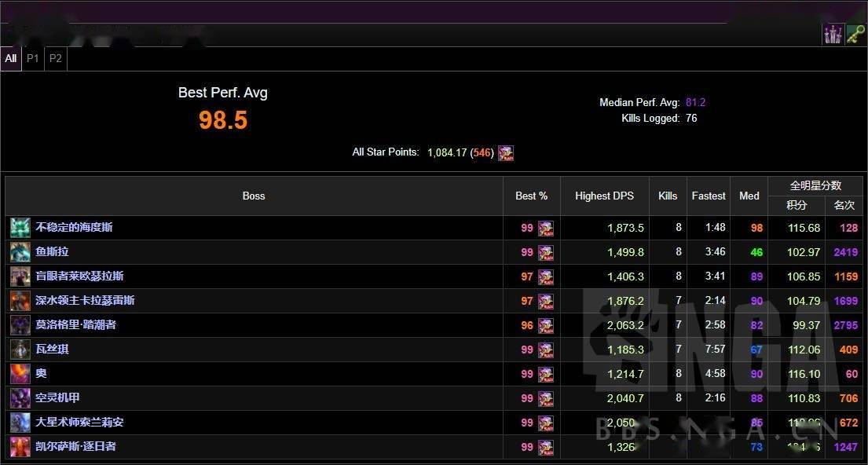868x465 pixels.
Task: Click rank value 128 for 不稳定的海度斯
Action: point(848,228)
